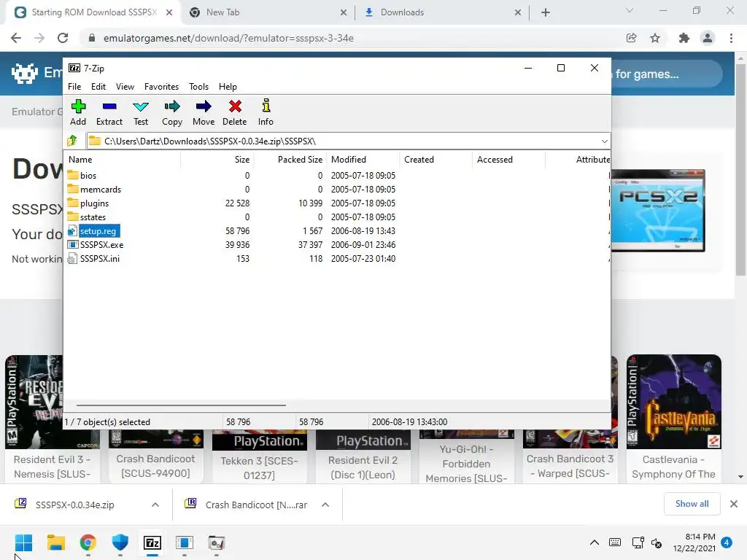This screenshot has width=747, height=560.
Task: Click the horizontal scrollbar in 7-Zip
Action: [x=181, y=405]
